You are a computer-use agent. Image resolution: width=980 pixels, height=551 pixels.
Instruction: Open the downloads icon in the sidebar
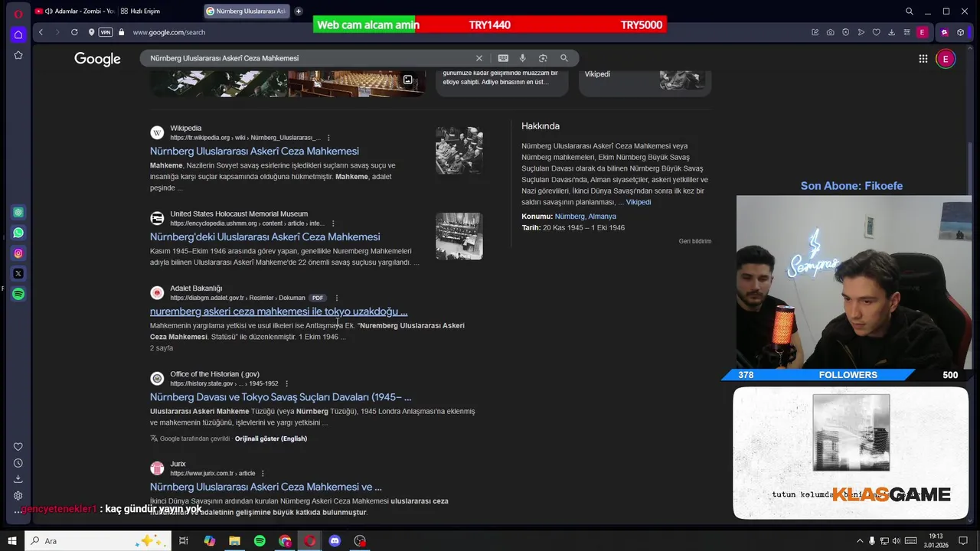(x=18, y=479)
